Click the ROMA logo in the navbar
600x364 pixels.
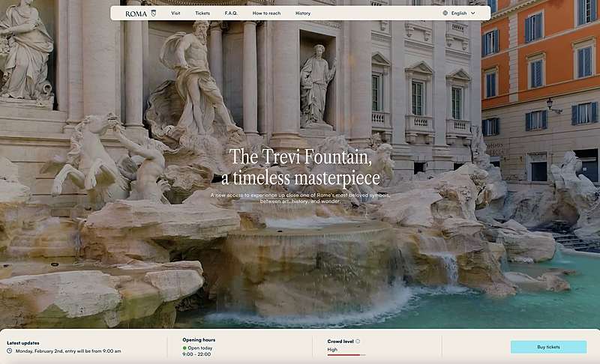[136, 13]
